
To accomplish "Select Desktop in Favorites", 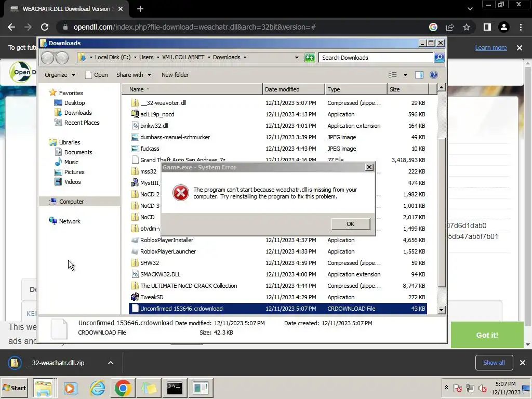I will (70, 103).
